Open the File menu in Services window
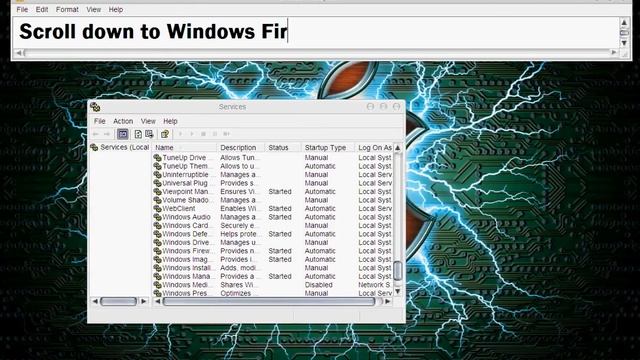640x360 pixels. pos(100,121)
